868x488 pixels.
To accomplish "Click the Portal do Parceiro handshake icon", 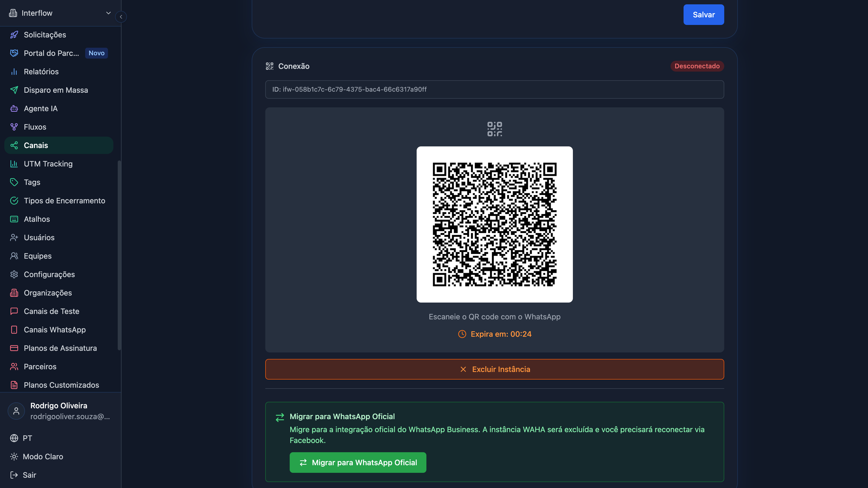I will pos(14,53).
